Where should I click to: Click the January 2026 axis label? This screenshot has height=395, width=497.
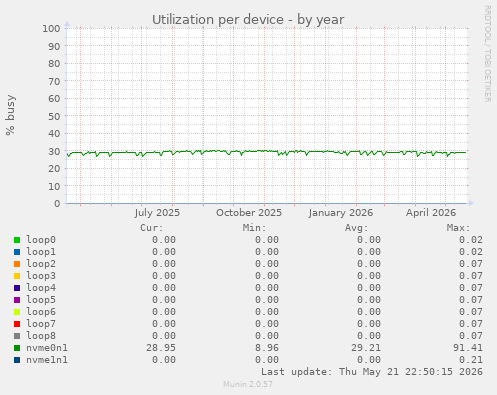(x=341, y=213)
